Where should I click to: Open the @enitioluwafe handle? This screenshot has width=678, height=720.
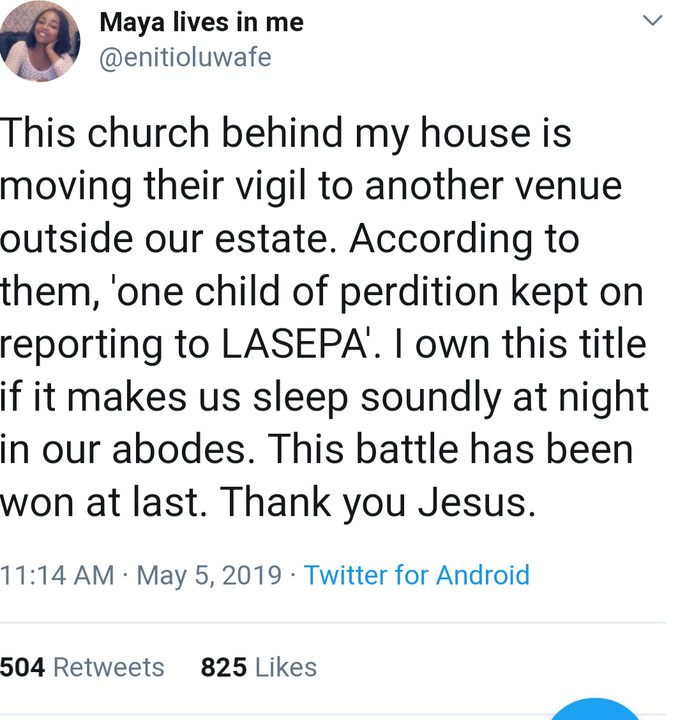[x=186, y=57]
